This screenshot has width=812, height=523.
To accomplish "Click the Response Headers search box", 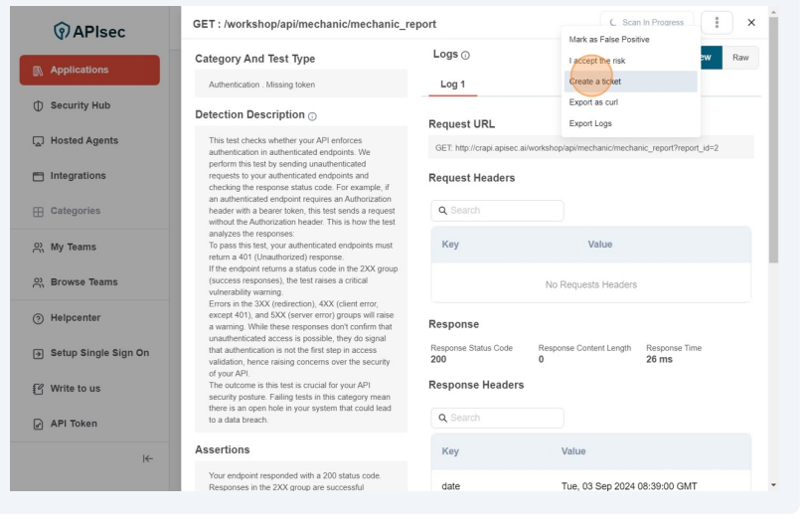I will pyautogui.click(x=497, y=418).
